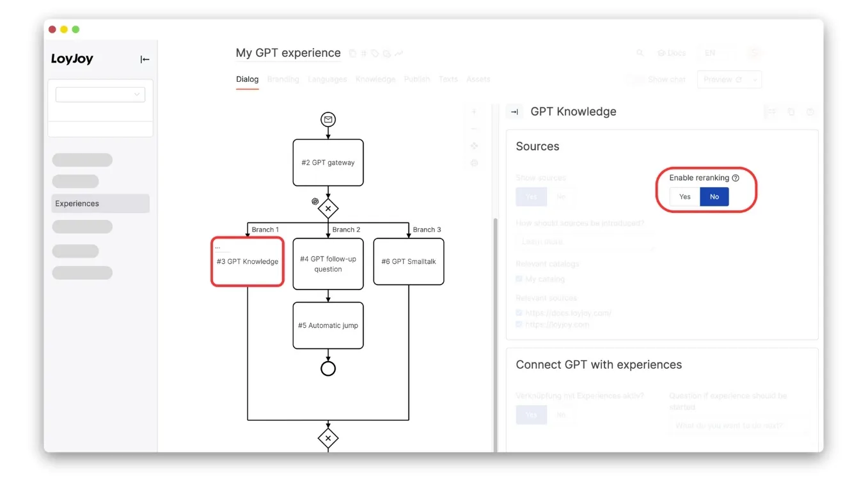Select Experiences in the sidebar
The height and width of the screenshot is (482, 868).
[100, 204]
